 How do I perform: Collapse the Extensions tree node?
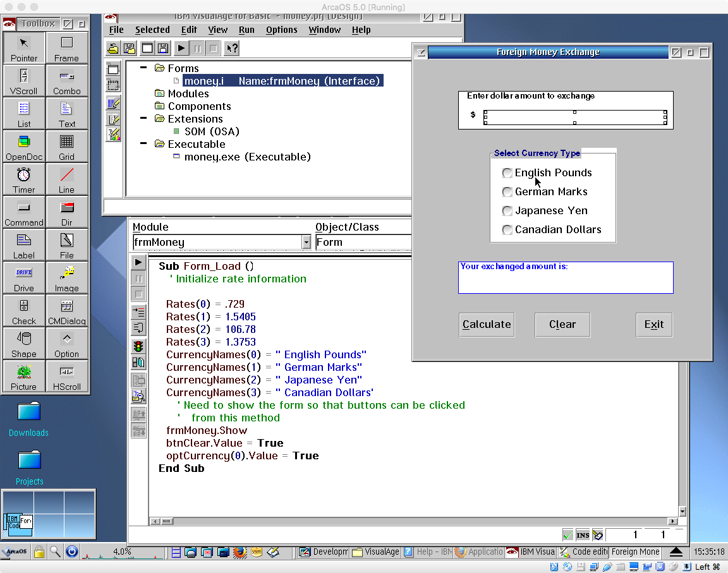click(x=143, y=118)
